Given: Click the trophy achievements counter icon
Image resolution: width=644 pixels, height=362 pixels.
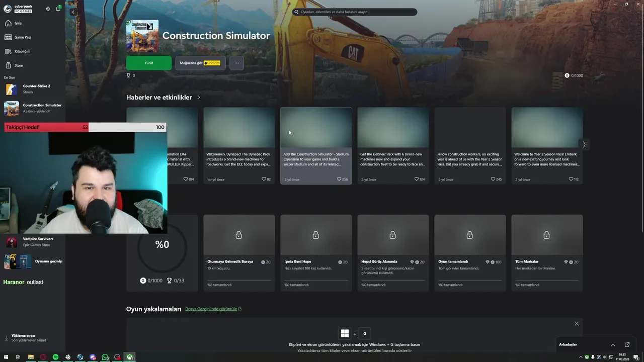Looking at the screenshot, I should coord(128,75).
